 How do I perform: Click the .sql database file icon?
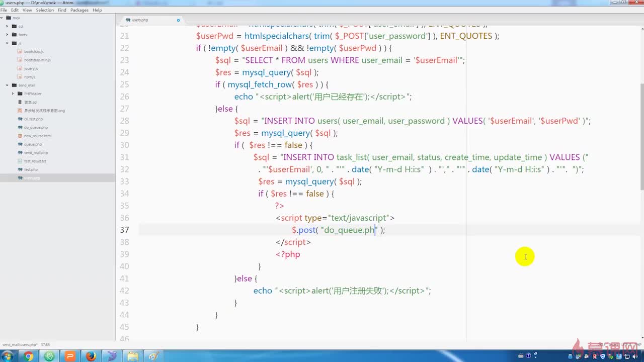20,102
